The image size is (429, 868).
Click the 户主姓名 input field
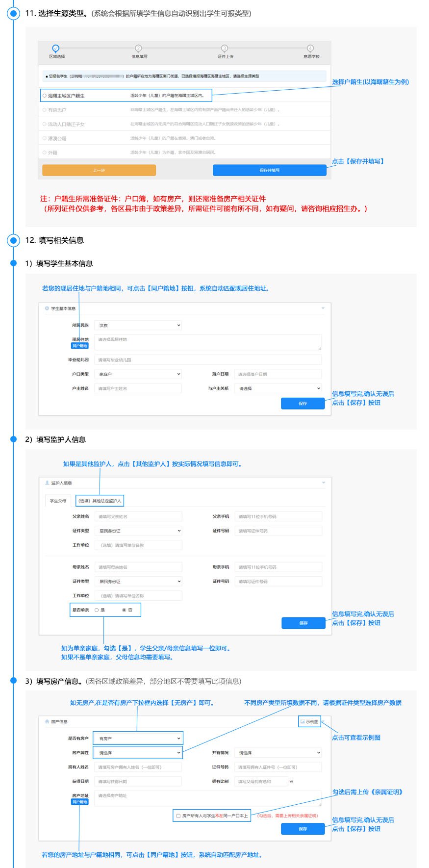coord(139,388)
